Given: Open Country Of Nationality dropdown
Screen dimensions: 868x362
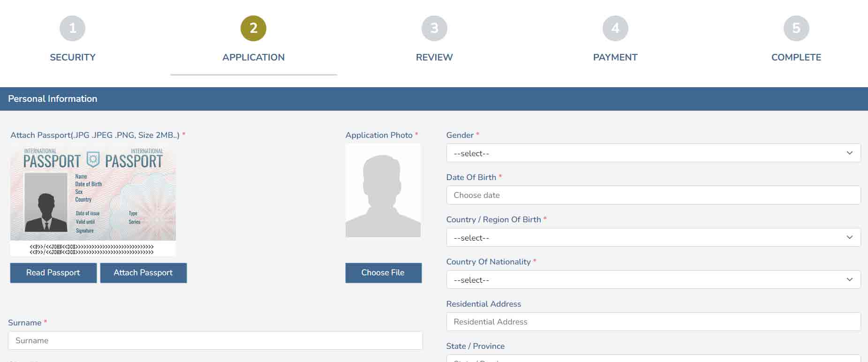Looking at the screenshot, I should click(x=653, y=280).
